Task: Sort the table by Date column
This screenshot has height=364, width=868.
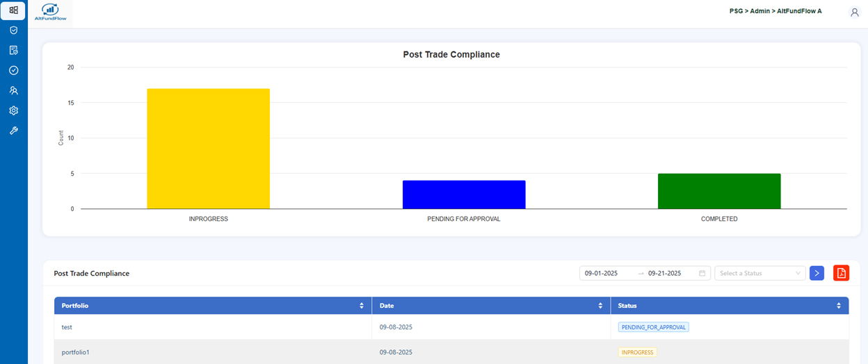Action: [x=600, y=306]
